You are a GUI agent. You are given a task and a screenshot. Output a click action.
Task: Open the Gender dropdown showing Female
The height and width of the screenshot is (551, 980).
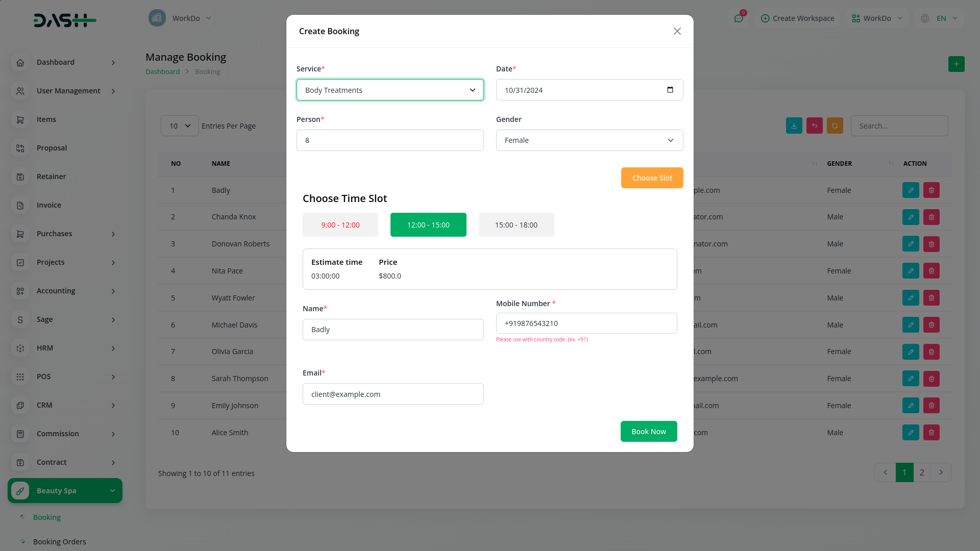click(x=589, y=140)
